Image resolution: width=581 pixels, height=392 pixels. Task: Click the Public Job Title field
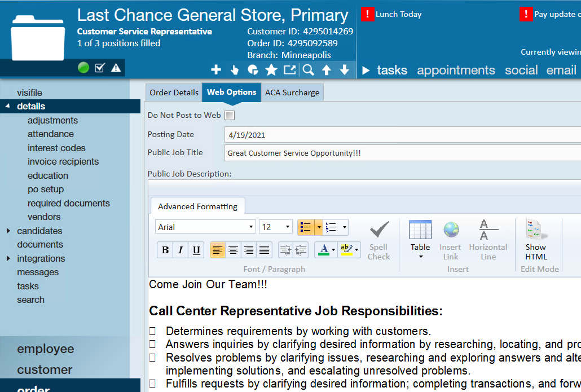point(402,153)
